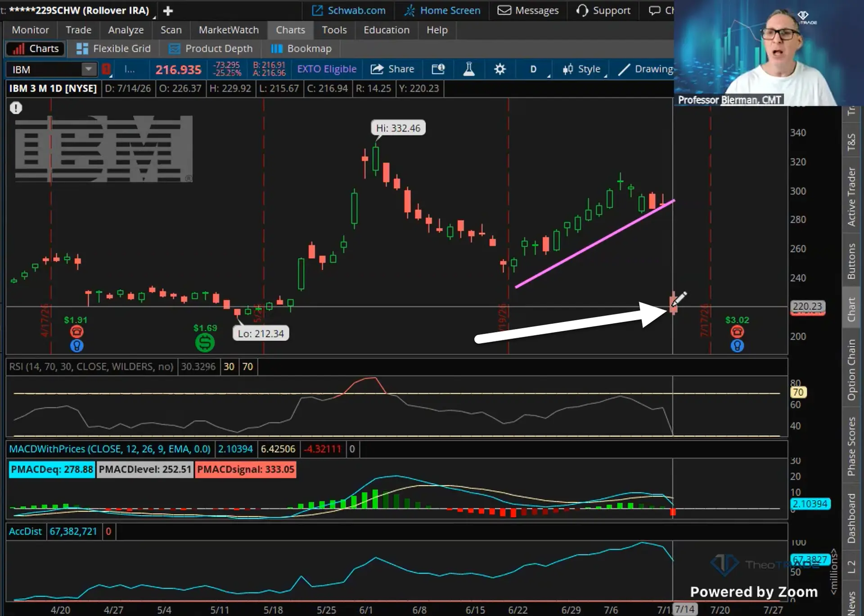Open chart settings gear icon
The height and width of the screenshot is (616, 864).
coord(499,69)
